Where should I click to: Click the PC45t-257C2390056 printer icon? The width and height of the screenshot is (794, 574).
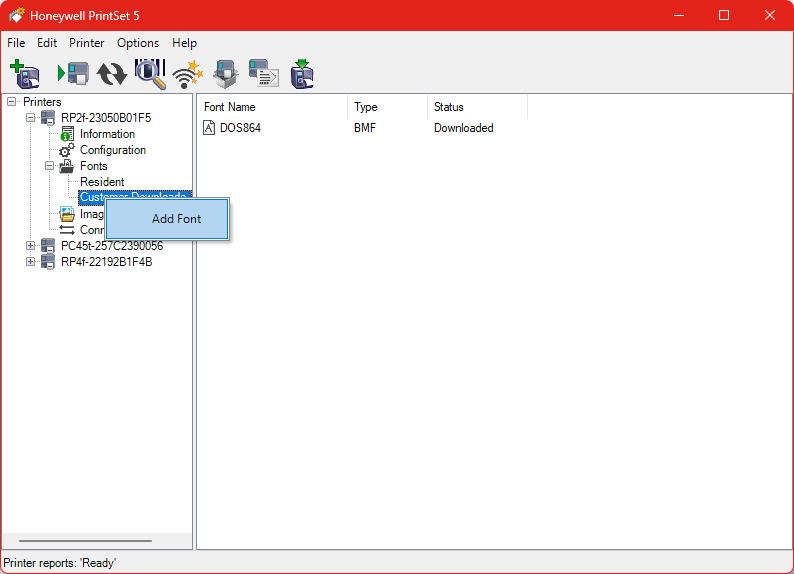pyautogui.click(x=48, y=246)
